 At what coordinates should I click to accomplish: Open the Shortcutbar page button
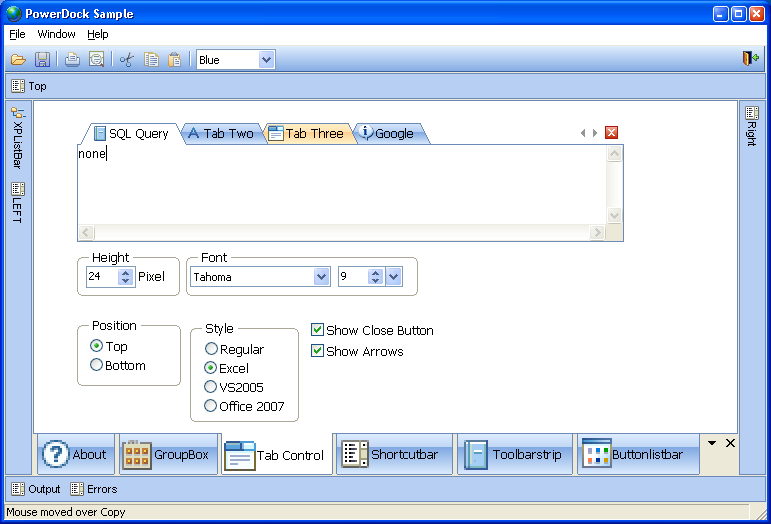click(x=393, y=454)
